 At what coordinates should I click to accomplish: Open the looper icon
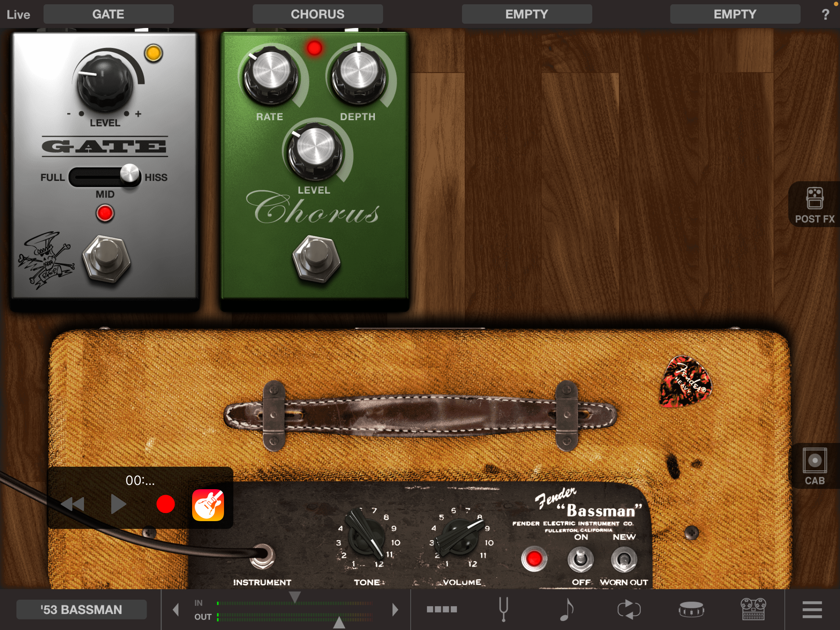[629, 609]
